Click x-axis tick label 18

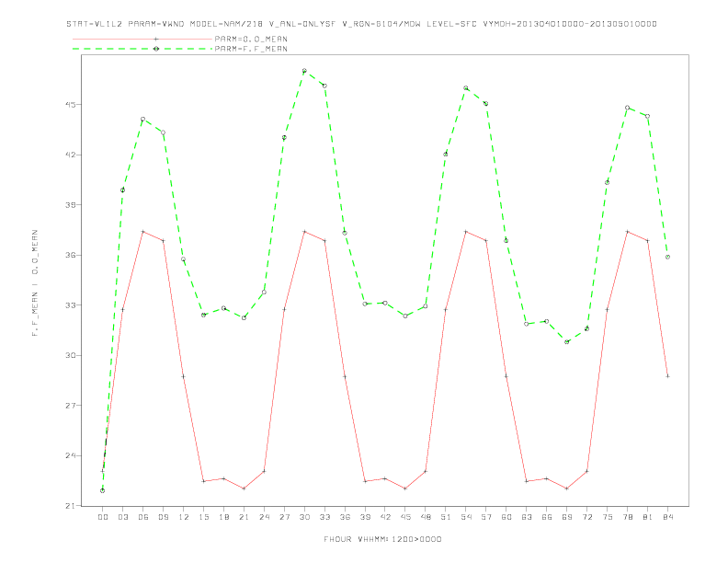[223, 517]
